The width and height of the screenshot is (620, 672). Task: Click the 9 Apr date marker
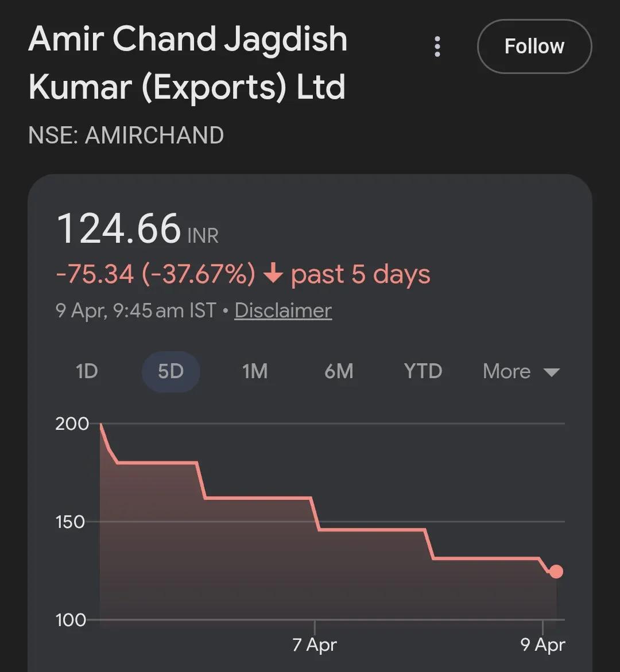[x=542, y=644]
